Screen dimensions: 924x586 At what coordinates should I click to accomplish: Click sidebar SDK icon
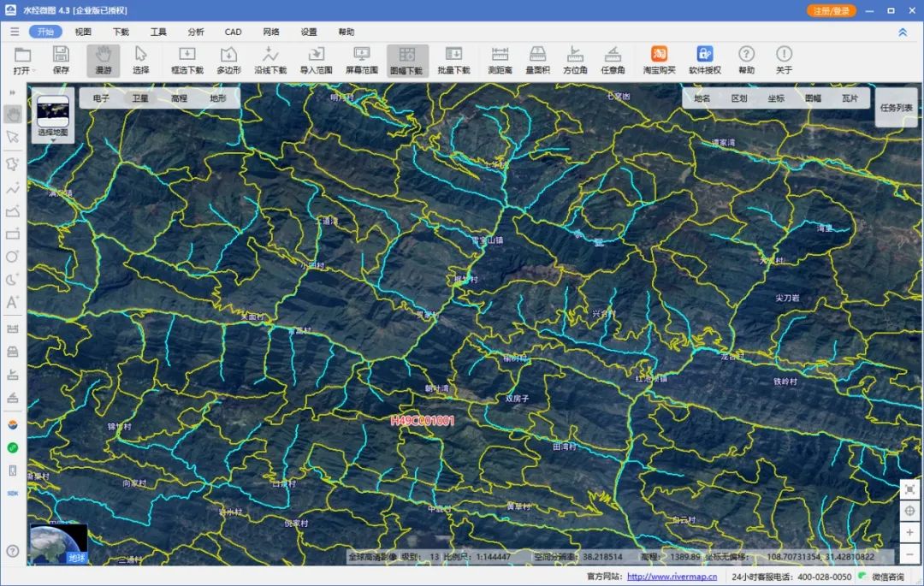click(12, 494)
